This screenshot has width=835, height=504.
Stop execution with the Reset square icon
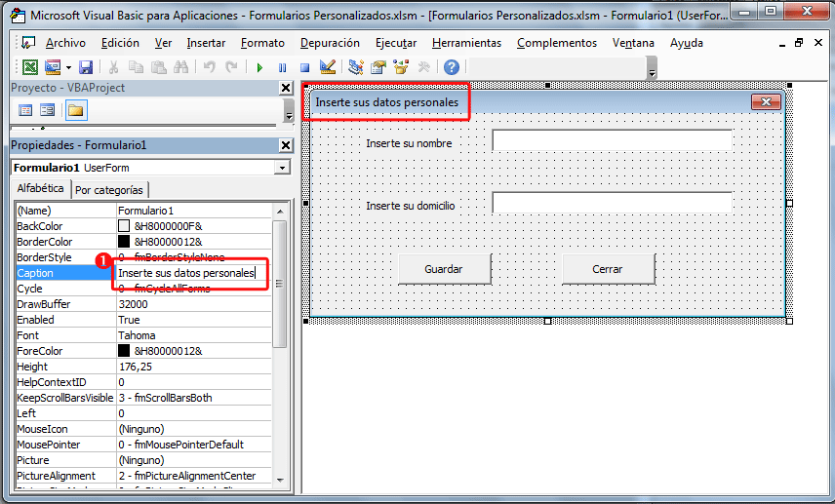pyautogui.click(x=304, y=67)
